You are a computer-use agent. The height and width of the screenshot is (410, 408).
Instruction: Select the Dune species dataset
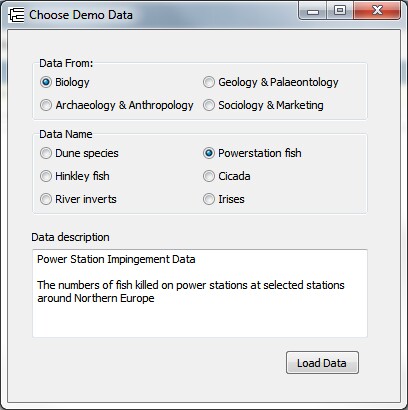(79, 153)
